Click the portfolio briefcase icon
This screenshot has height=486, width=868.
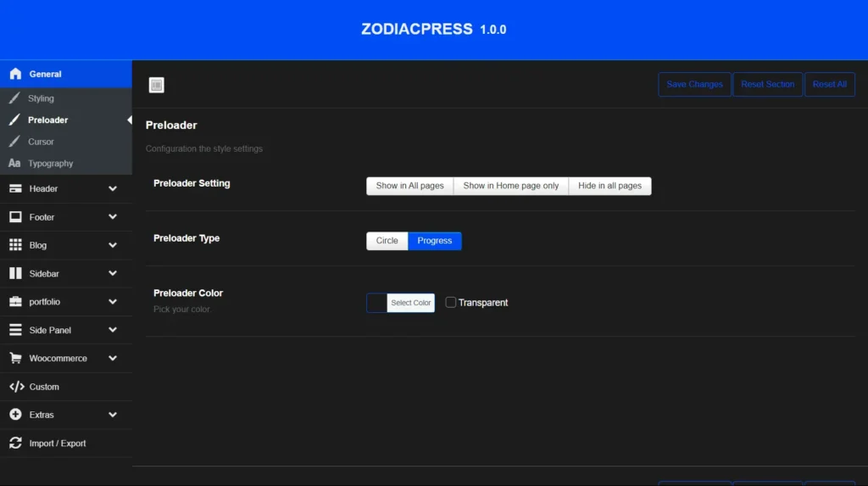coord(15,302)
